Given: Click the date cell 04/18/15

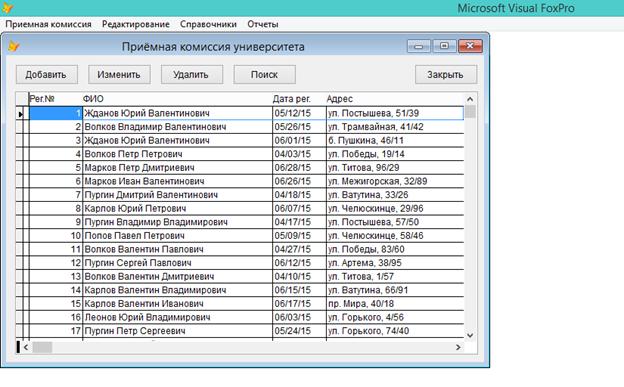Looking at the screenshot, I should coord(299,195).
